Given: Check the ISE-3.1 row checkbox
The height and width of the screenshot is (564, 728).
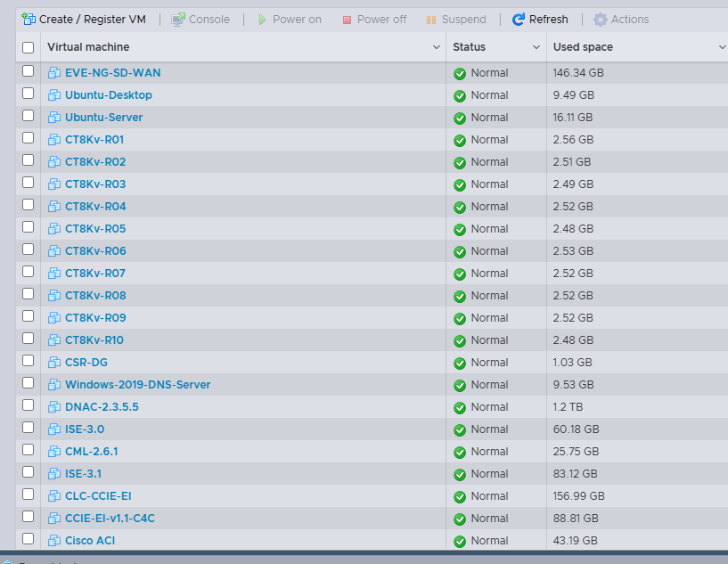Looking at the screenshot, I should (28, 472).
